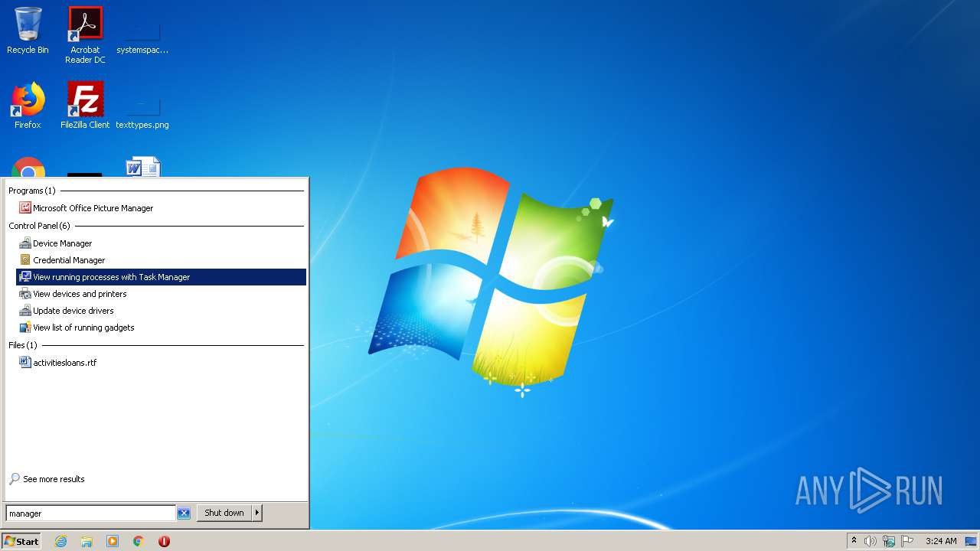Open Windows Explorer folder from taskbar

point(87,541)
